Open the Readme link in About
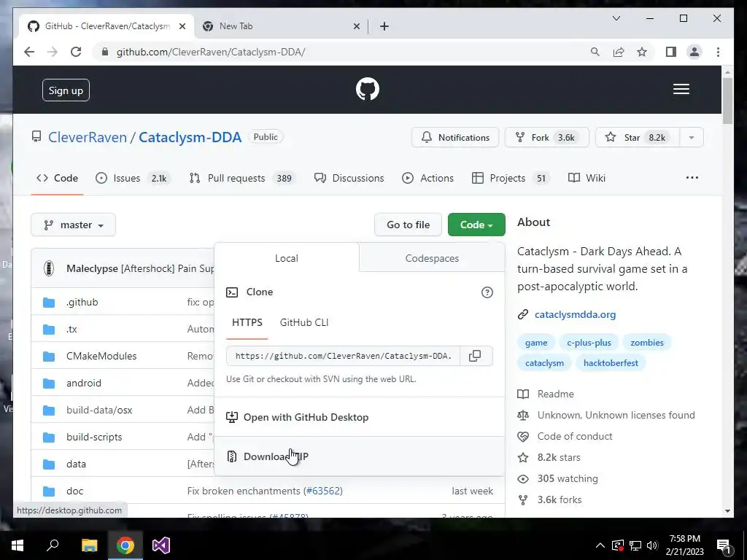Screen dimensions: 747x560 pos(555,394)
